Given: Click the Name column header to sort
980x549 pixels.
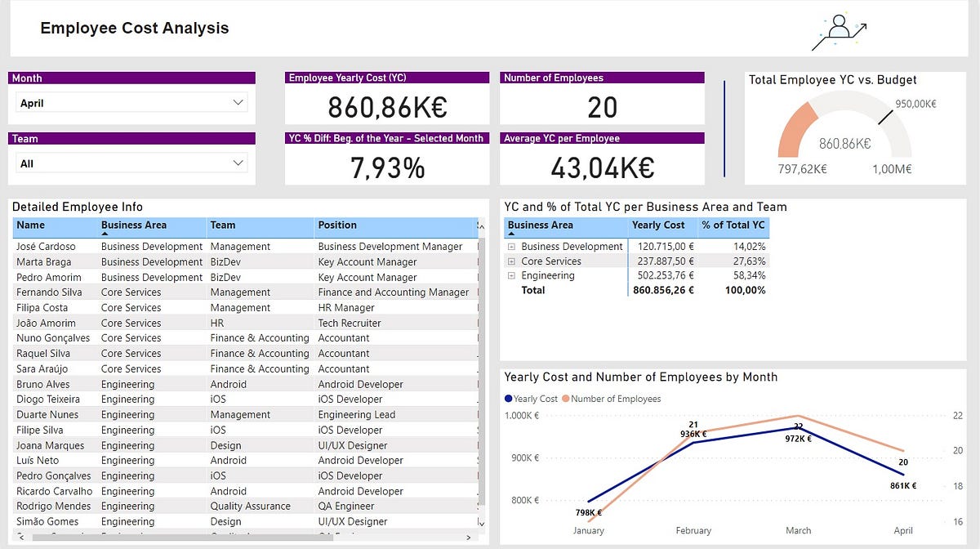Looking at the screenshot, I should 29,226.
